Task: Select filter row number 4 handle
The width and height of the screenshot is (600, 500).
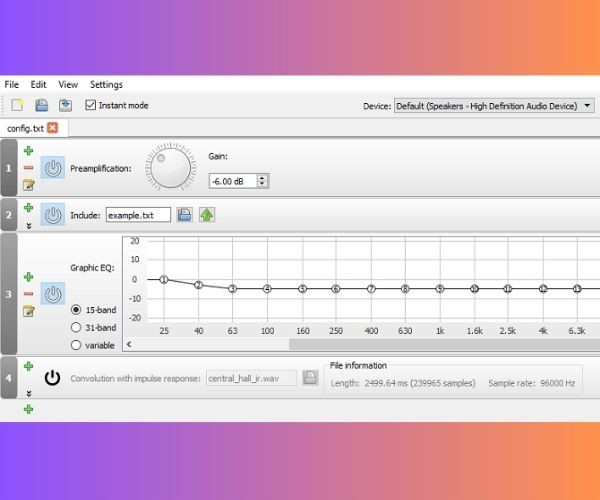Action: click(9, 378)
